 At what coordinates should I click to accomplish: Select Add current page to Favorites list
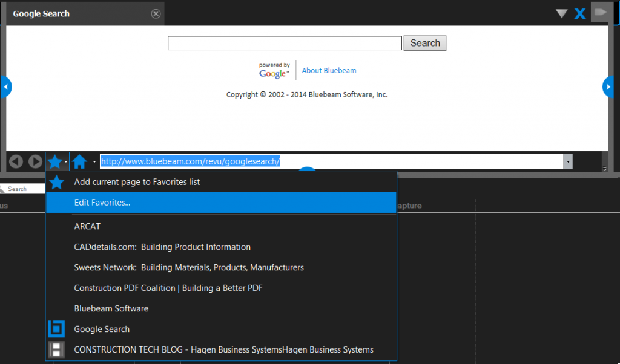pos(137,182)
